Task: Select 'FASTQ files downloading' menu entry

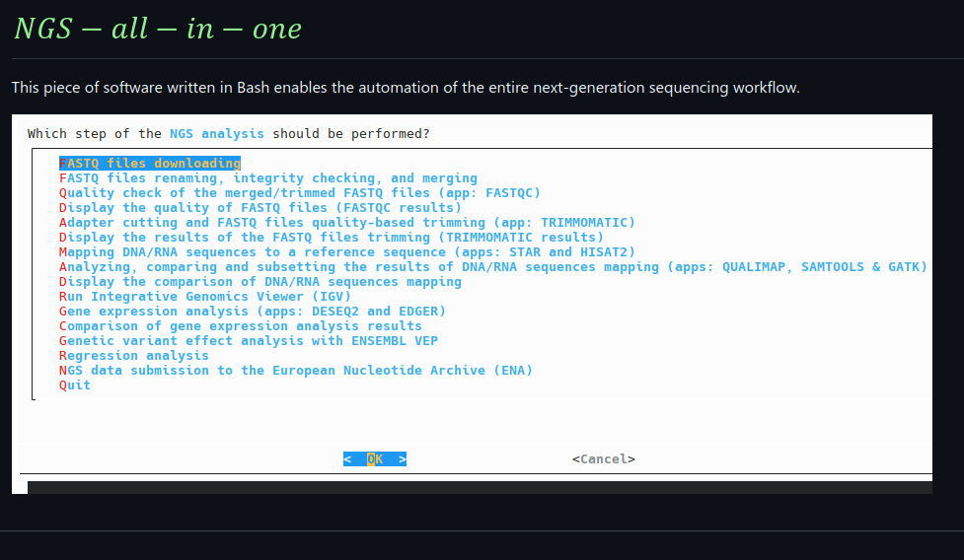Action: pos(150,164)
